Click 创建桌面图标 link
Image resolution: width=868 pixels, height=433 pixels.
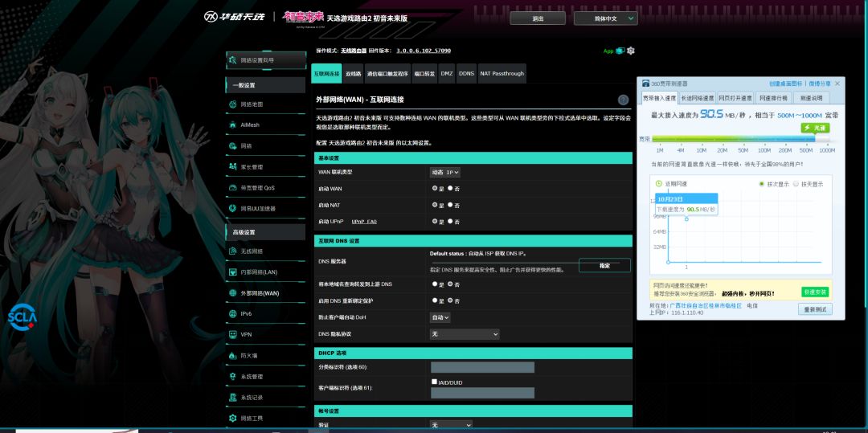click(x=785, y=84)
